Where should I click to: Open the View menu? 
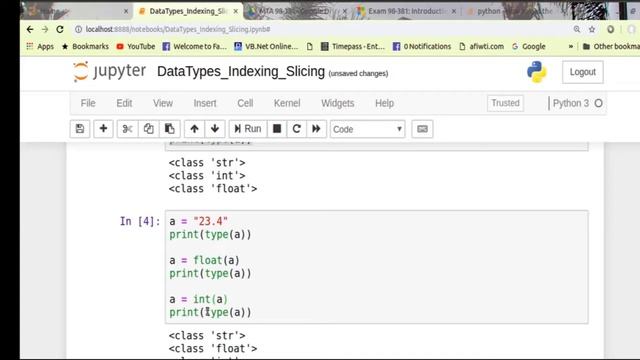(x=163, y=103)
